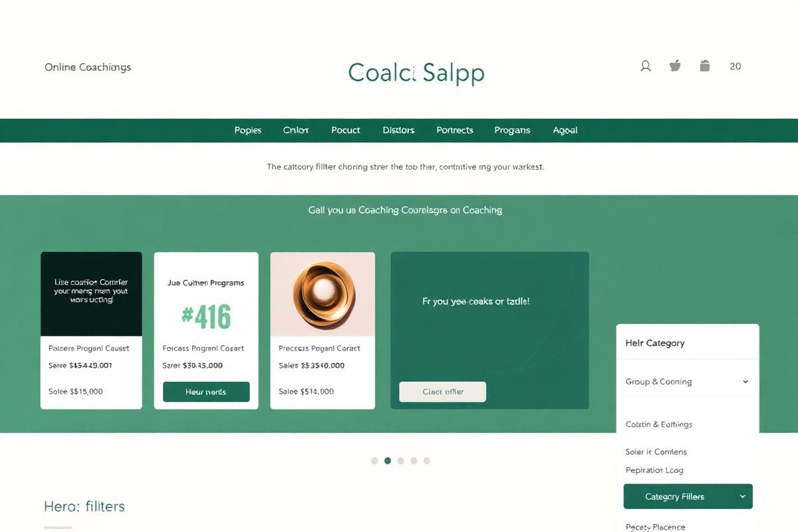Click the Helr Category panel heading
Image resolution: width=798 pixels, height=532 pixels.
[655, 343]
